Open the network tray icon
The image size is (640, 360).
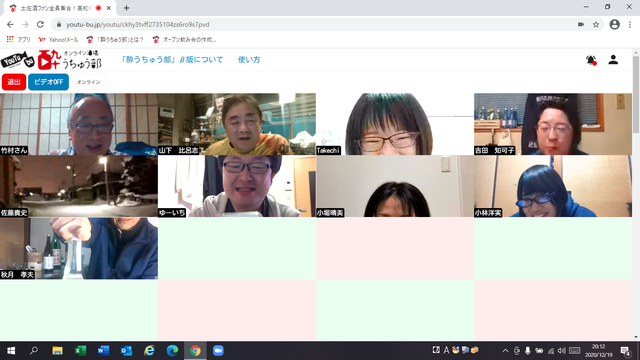click(x=551, y=351)
